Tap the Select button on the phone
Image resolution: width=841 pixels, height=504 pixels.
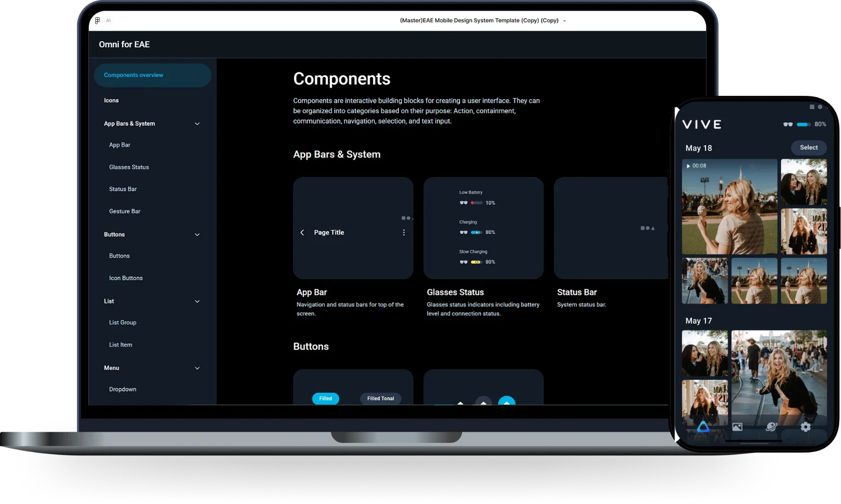pos(809,147)
